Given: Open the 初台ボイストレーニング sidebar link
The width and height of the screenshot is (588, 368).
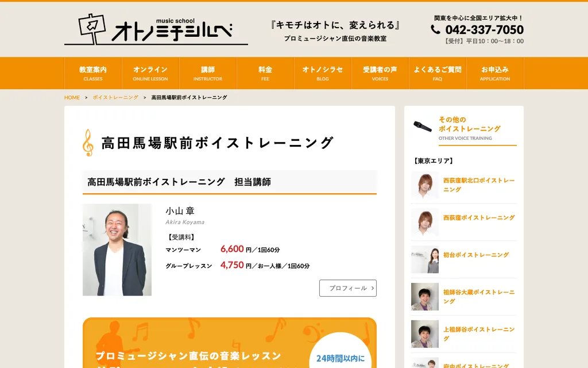Looking at the screenshot, I should point(476,255).
